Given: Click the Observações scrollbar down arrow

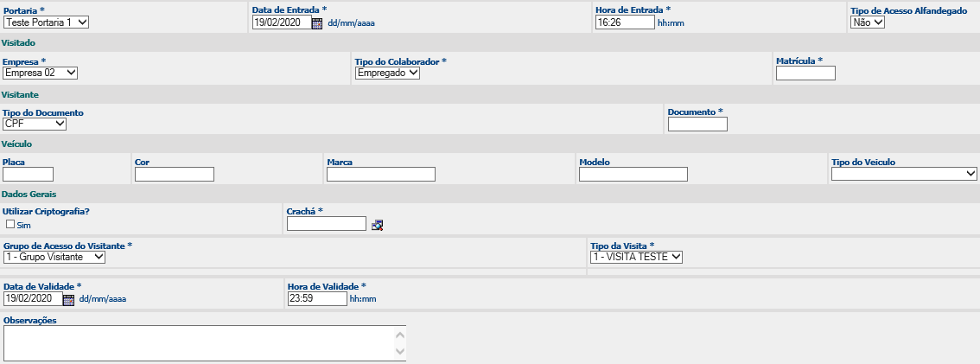Looking at the screenshot, I should tap(400, 352).
